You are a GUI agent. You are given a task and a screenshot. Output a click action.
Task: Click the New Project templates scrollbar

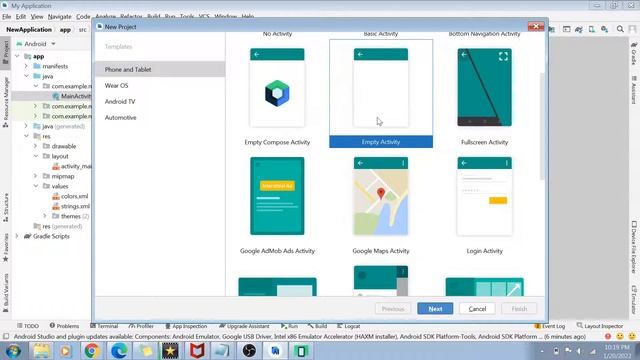542,127
